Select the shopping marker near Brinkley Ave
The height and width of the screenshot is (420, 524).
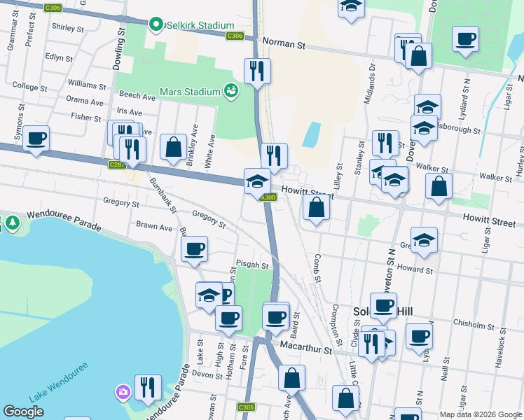click(173, 149)
